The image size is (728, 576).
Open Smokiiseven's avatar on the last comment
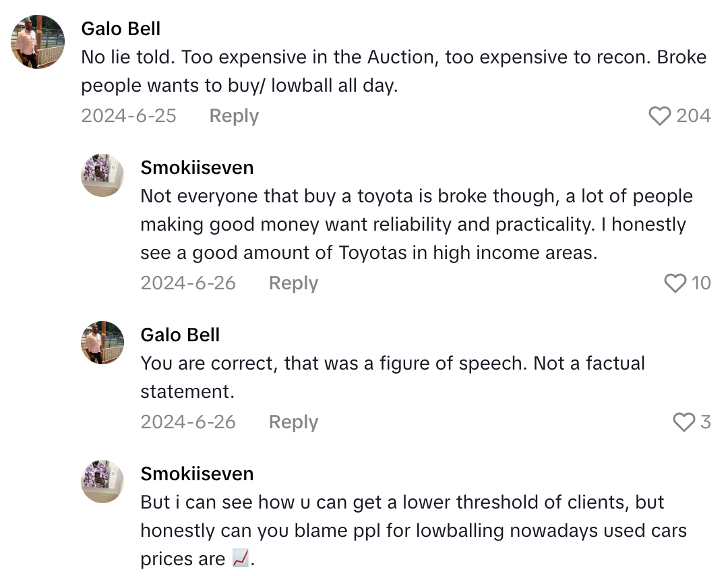coord(102,480)
